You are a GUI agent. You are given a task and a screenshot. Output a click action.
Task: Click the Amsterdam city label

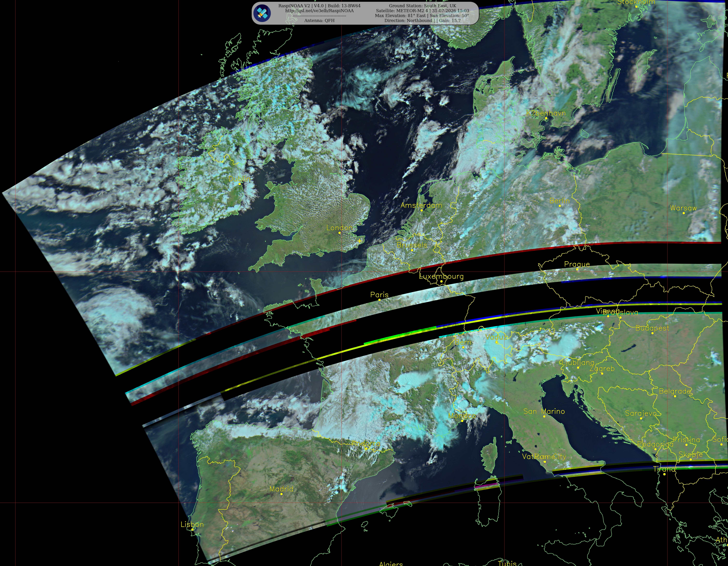coord(421,206)
